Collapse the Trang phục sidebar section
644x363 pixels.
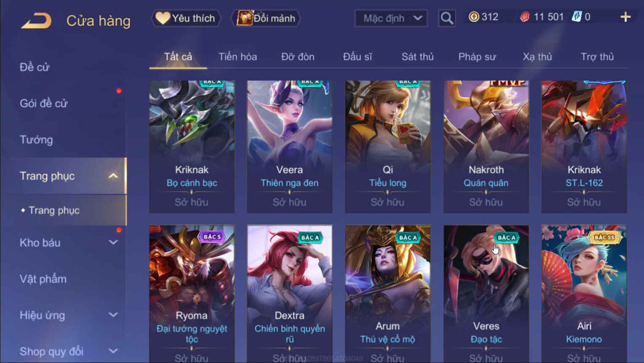(x=113, y=176)
